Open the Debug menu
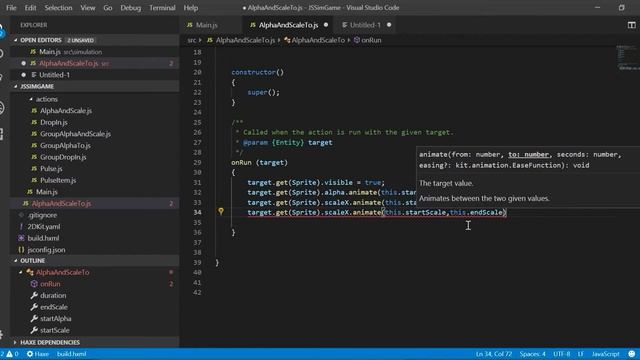This screenshot has height=360, width=640. 131,8
